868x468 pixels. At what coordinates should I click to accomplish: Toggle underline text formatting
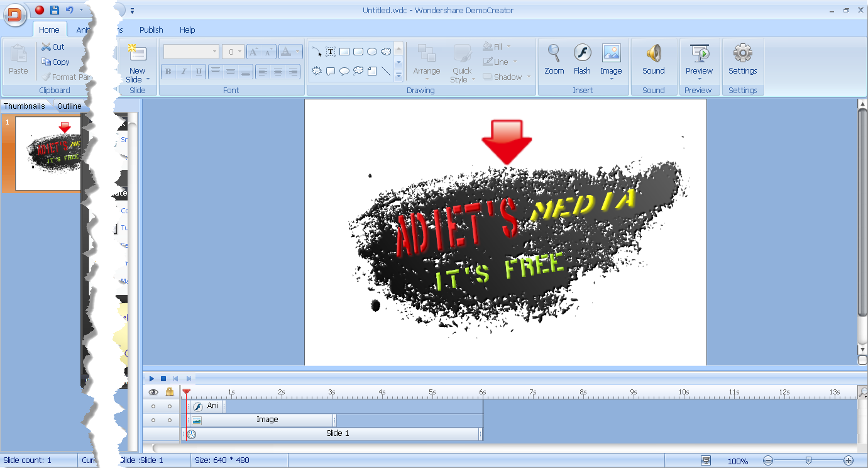[x=199, y=72]
